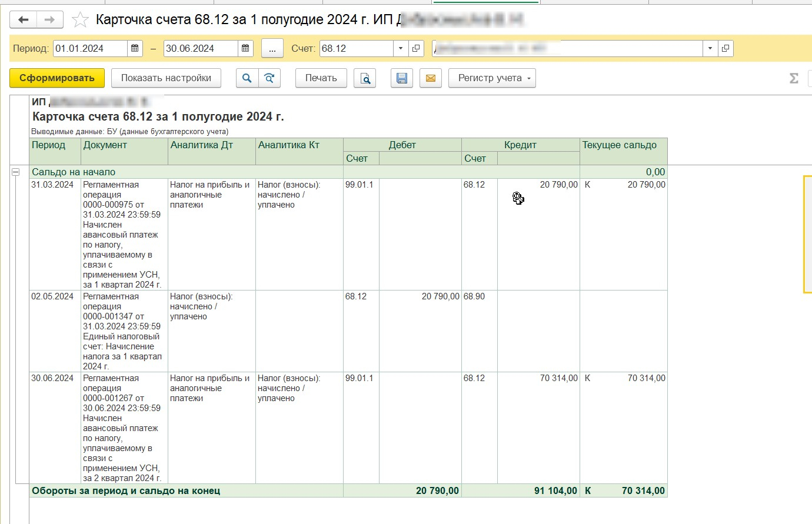Open calendar for end date 30.06.2024
The width and height of the screenshot is (812, 524).
coord(246,49)
